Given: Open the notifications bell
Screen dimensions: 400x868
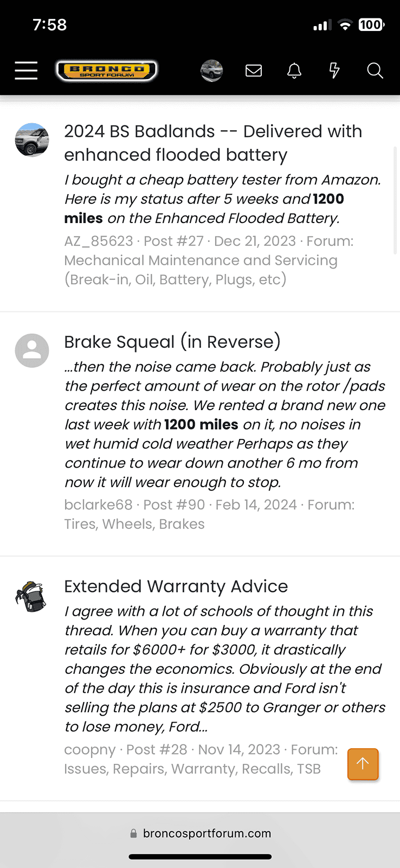Looking at the screenshot, I should tap(294, 71).
